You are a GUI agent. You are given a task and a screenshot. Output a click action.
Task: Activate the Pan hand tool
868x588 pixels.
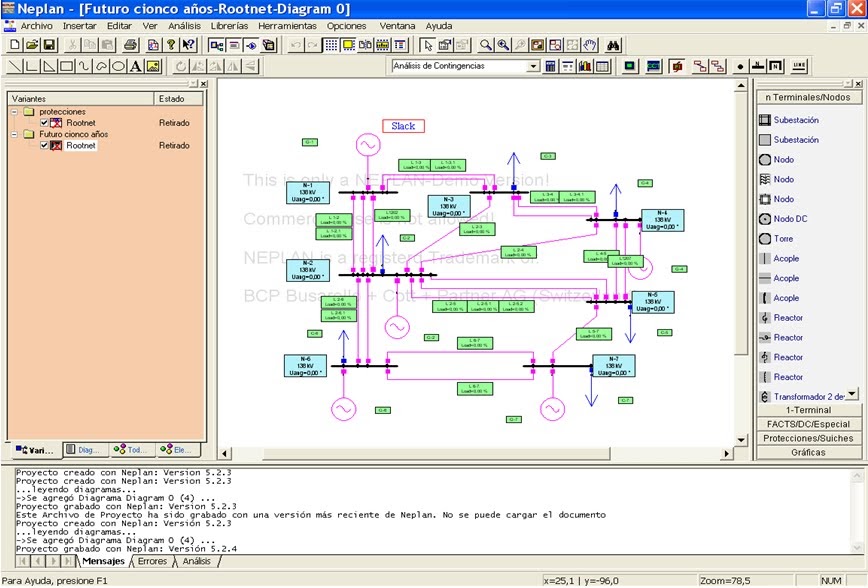tap(589, 44)
